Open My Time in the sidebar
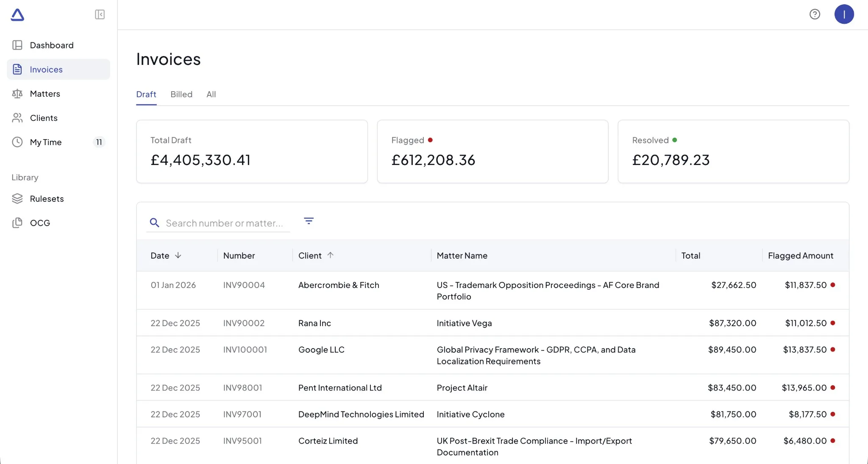The height and width of the screenshot is (464, 868). (58, 142)
